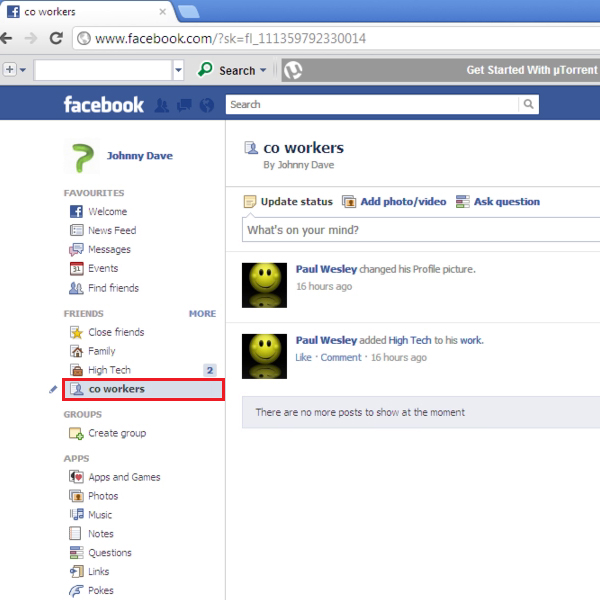Click the work link in post text
Image resolution: width=600 pixels, height=600 pixels.
tap(470, 340)
